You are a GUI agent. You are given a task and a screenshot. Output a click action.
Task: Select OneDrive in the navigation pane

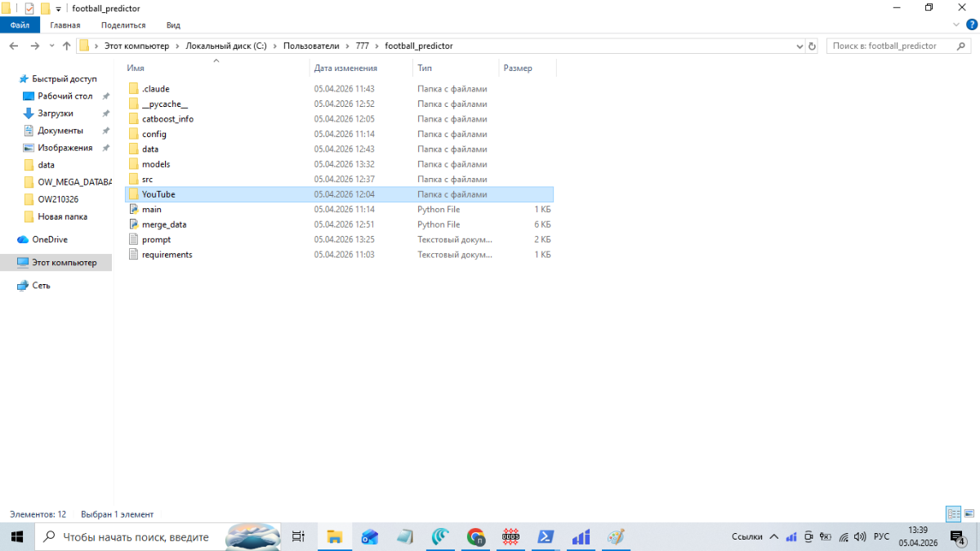(49, 240)
